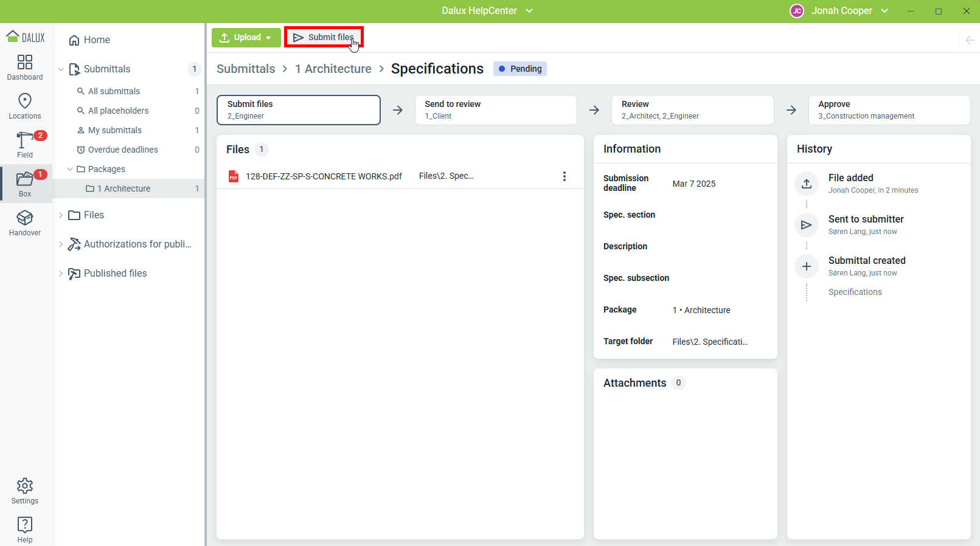This screenshot has width=980, height=546.
Task: Click the back arrow at top right
Action: point(970,40)
